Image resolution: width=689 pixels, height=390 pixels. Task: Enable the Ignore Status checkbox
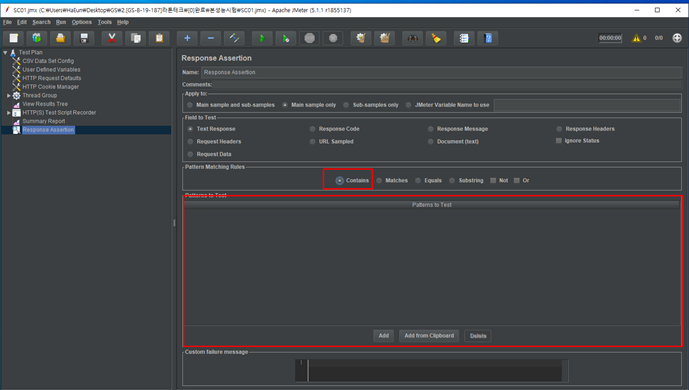point(559,141)
